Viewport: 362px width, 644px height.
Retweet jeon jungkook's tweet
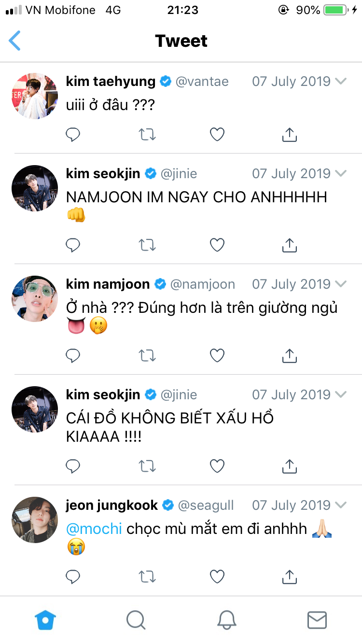(x=147, y=576)
